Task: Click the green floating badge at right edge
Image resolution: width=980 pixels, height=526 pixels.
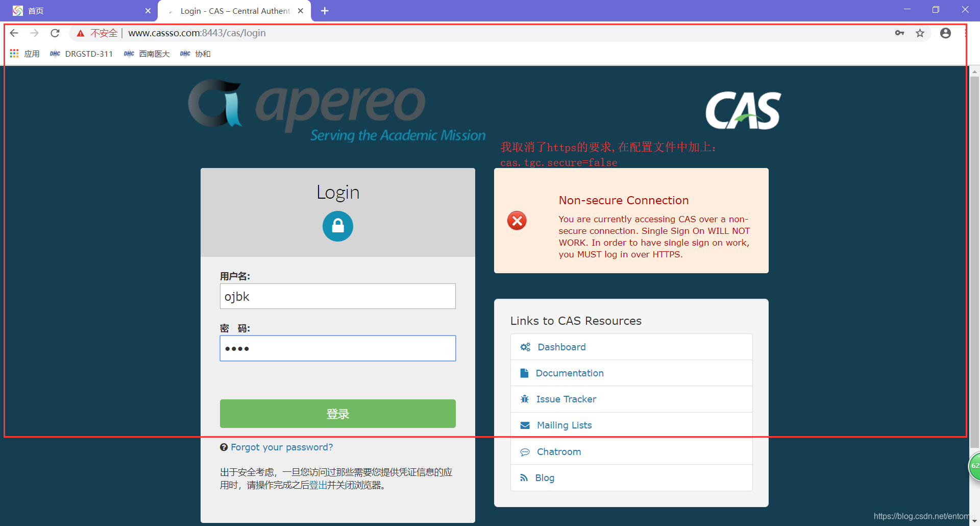Action: (974, 466)
